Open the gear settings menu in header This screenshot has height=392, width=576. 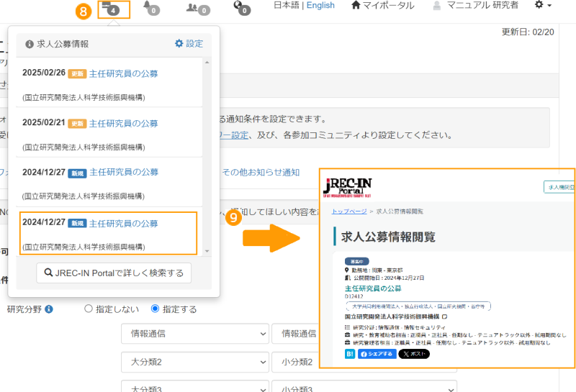(543, 5)
